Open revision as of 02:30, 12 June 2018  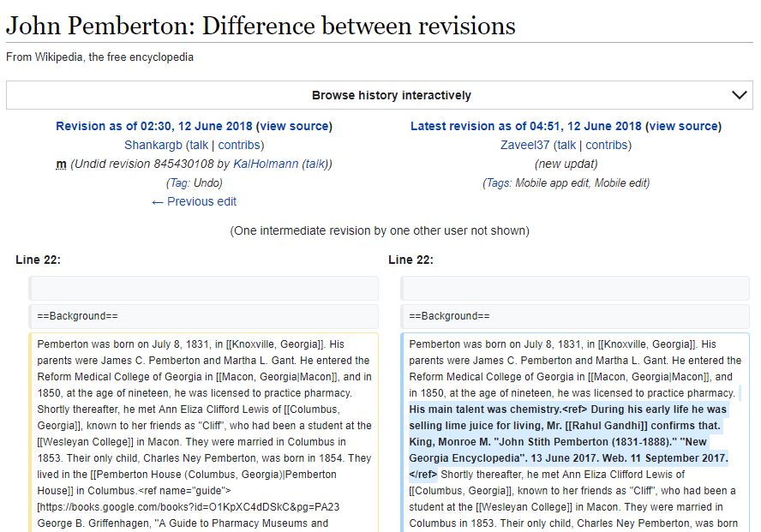[153, 126]
